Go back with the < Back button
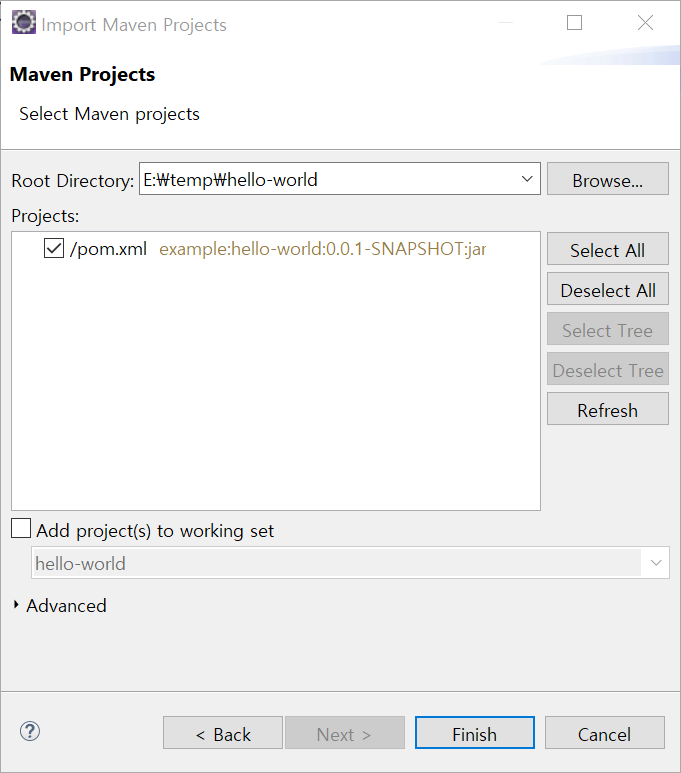 [223, 733]
